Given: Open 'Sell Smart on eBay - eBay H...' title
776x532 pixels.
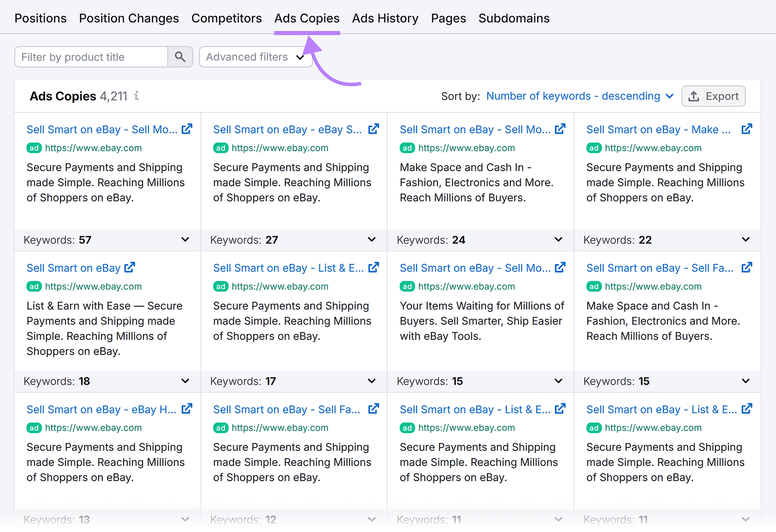Looking at the screenshot, I should pos(101,410).
